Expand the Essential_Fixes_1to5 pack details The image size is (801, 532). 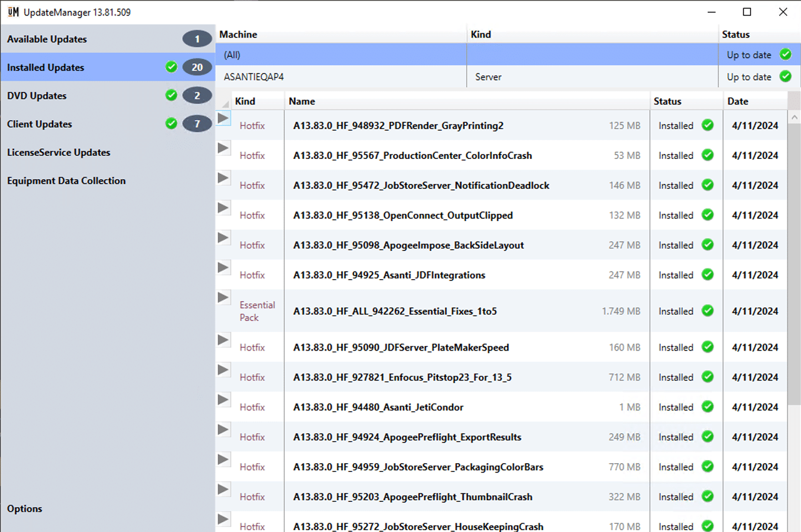223,297
